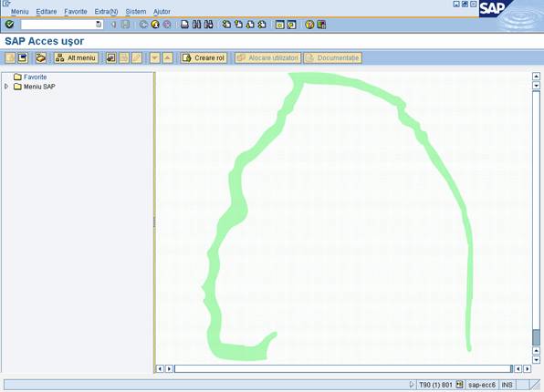Viewport: 544px width, 392px height.
Task: Click the Find binoculars icon
Action: (x=197, y=25)
